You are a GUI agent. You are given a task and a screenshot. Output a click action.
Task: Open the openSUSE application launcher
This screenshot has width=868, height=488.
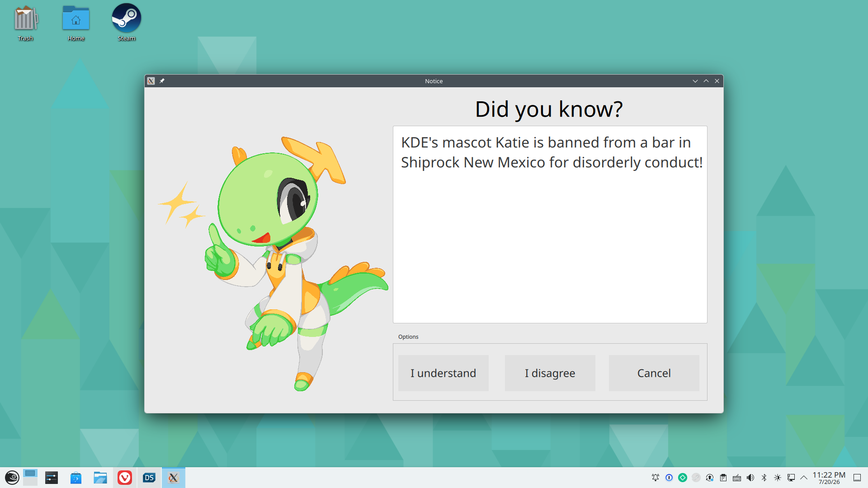coord(12,478)
